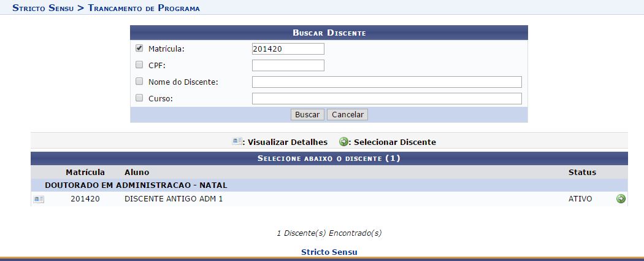Click into the Nome do Discente field

click(x=386, y=82)
